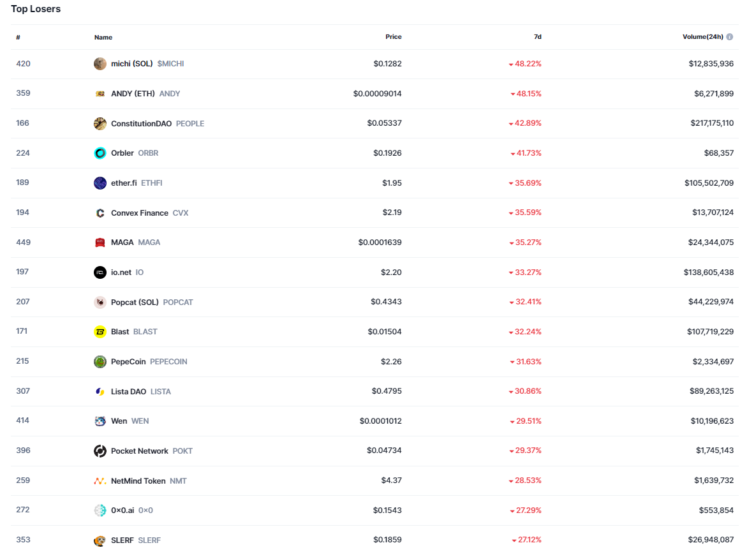Image resolution: width=756 pixels, height=550 pixels.
Task: Click the ConstitutionDAO coin icon
Action: pos(100,124)
